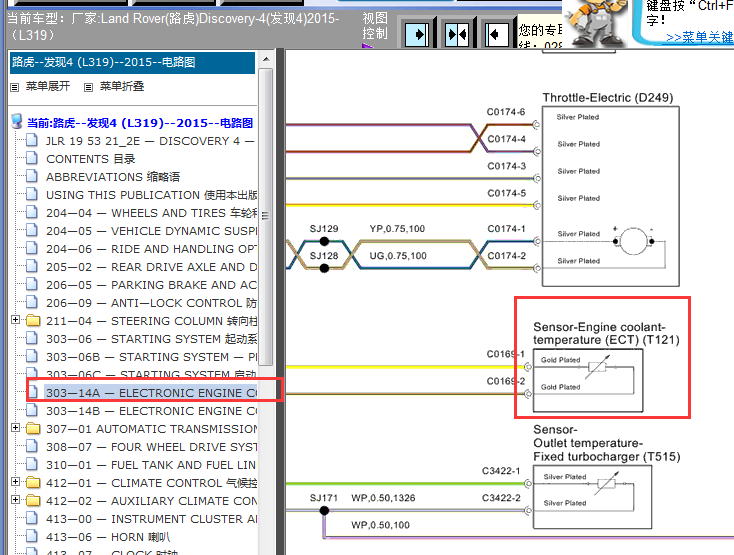Click the page icon beside CONTENTS 目录
Viewport: 734px width, 555px height.
(32, 158)
